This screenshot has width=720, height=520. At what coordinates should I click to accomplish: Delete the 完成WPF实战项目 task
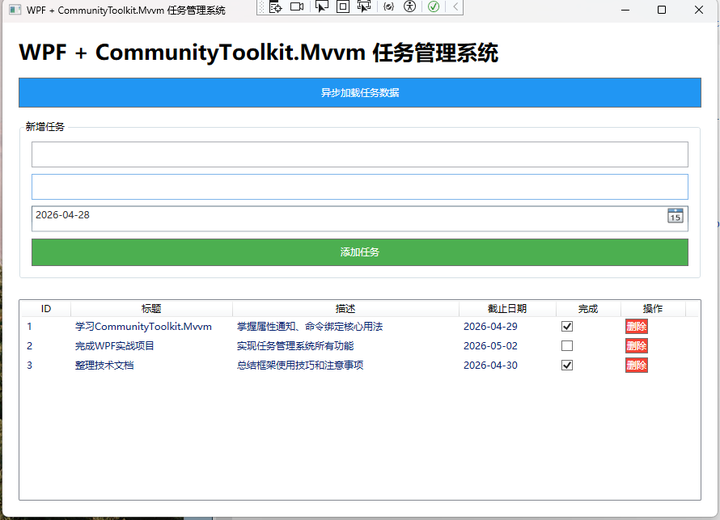636,346
